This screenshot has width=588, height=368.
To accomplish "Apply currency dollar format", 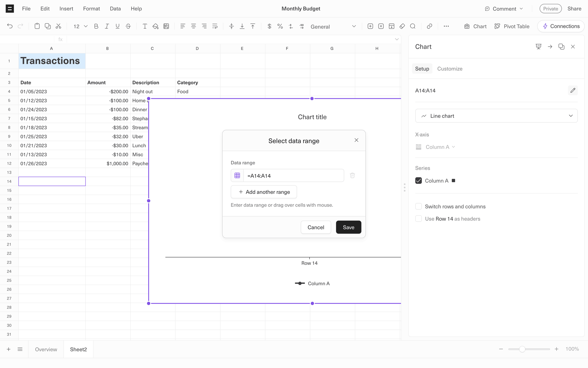I will pos(269,26).
